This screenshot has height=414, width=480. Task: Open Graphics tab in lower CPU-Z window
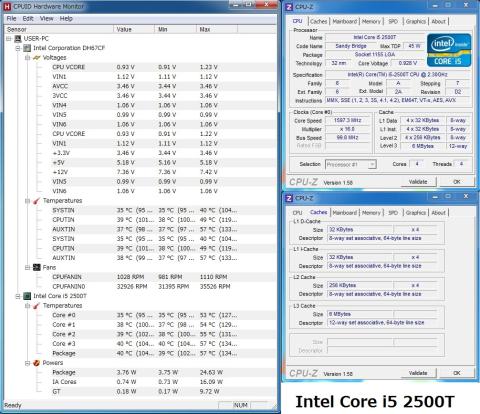(416, 213)
